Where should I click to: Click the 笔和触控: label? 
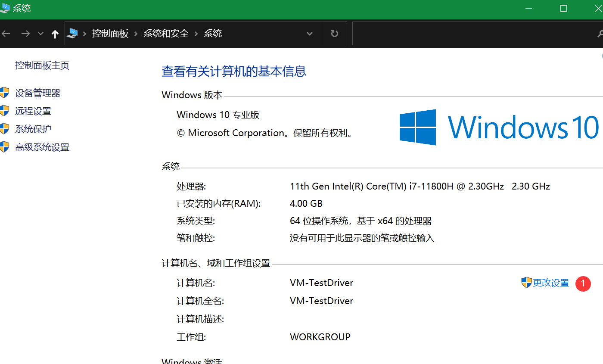(x=196, y=238)
